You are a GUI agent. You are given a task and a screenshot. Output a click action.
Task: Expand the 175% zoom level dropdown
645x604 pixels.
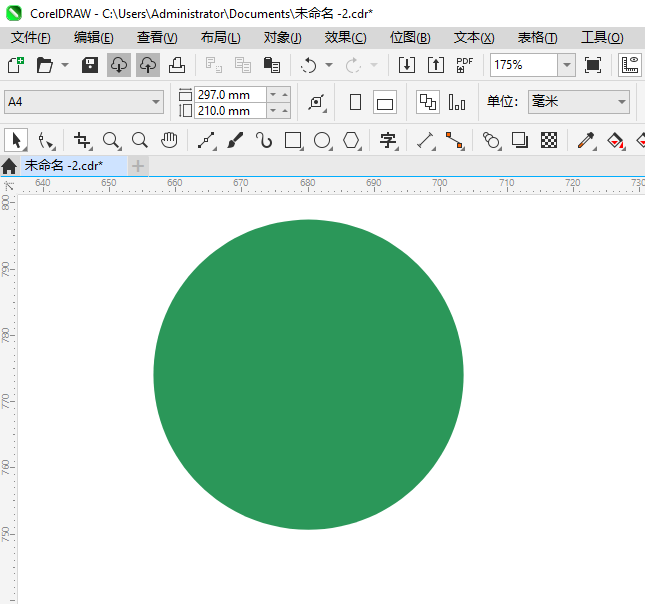click(566, 65)
